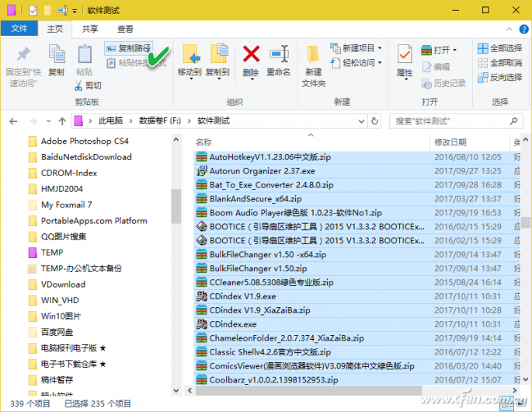Open New item (新建项目) dropdown

point(356,48)
